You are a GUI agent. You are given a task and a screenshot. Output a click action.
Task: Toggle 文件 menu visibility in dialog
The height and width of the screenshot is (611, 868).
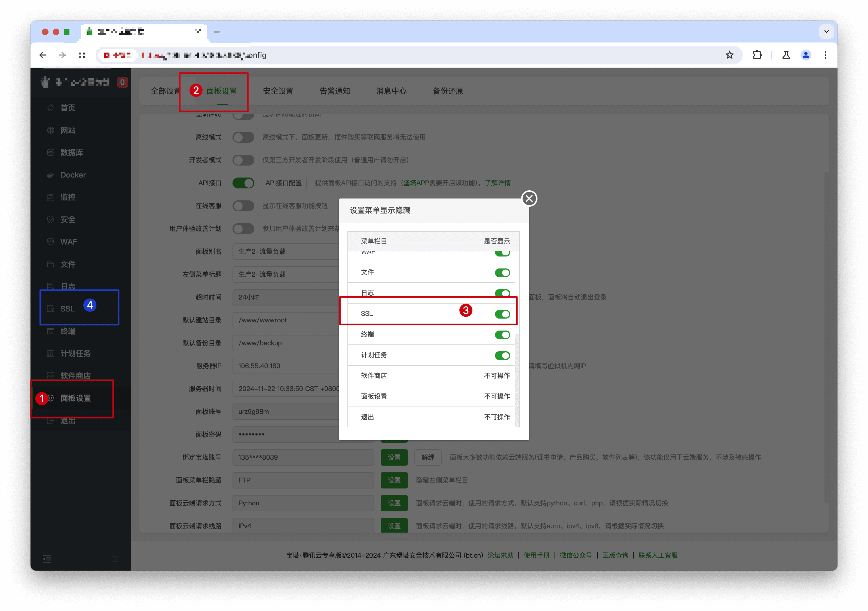click(x=502, y=273)
